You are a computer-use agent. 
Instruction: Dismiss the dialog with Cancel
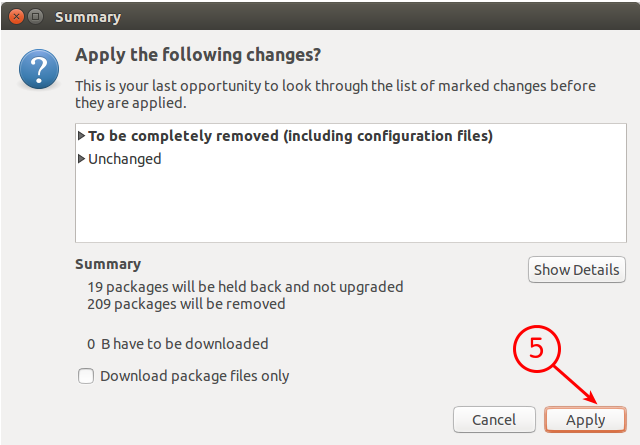494,420
